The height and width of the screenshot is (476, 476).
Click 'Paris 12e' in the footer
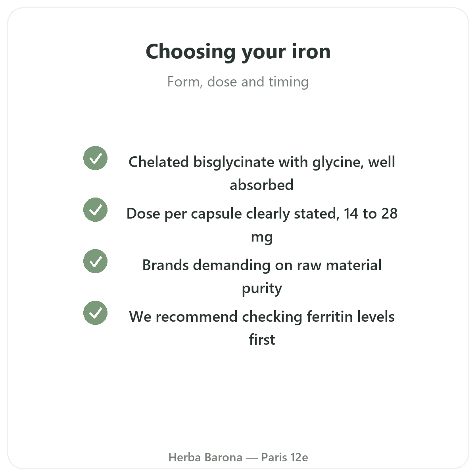[x=284, y=457]
